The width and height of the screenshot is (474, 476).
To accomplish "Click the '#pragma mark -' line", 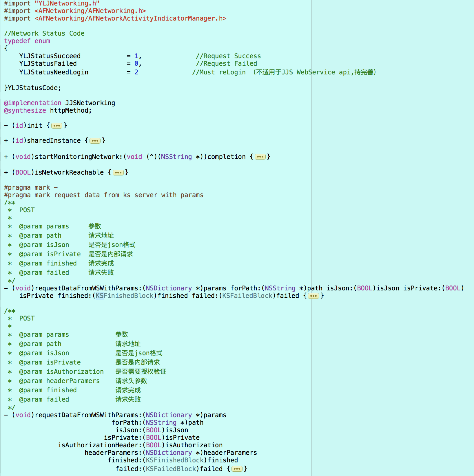I will click(31, 188).
